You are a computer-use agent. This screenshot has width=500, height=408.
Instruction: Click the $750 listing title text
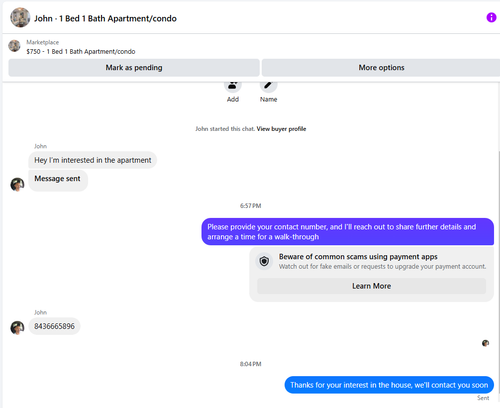81,52
